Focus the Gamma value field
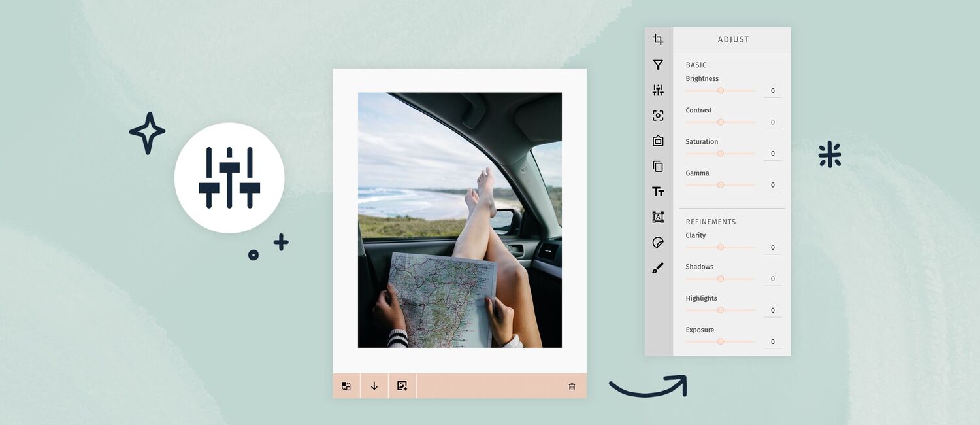The image size is (980, 425). click(x=773, y=185)
